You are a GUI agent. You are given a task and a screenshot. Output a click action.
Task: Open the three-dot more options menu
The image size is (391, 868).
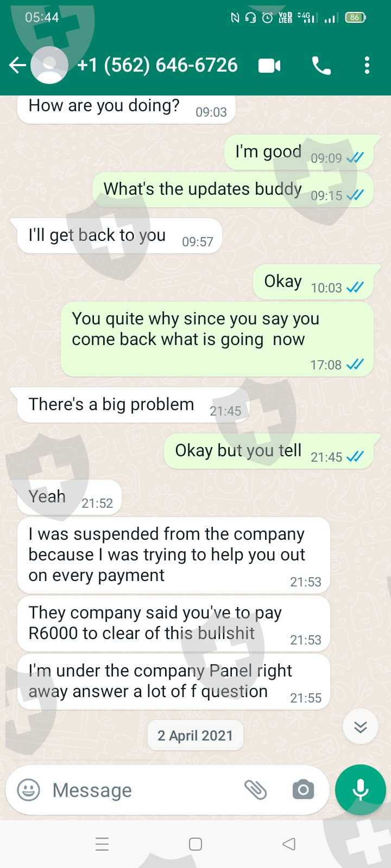point(367,66)
